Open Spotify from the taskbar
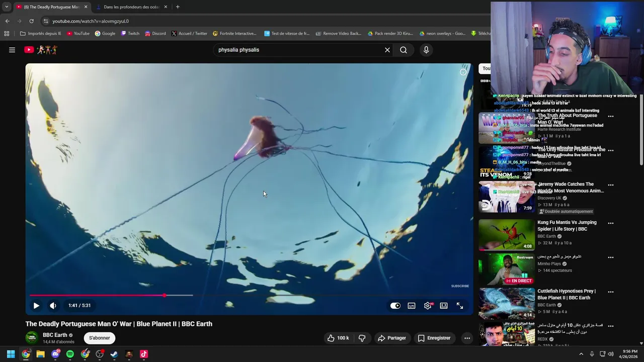 [70, 354]
